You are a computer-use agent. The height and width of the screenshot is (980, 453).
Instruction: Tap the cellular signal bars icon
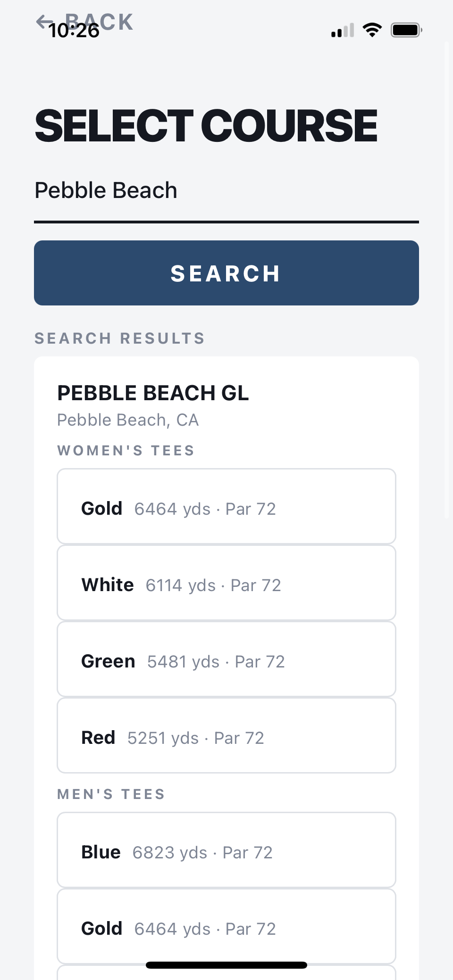tap(343, 30)
